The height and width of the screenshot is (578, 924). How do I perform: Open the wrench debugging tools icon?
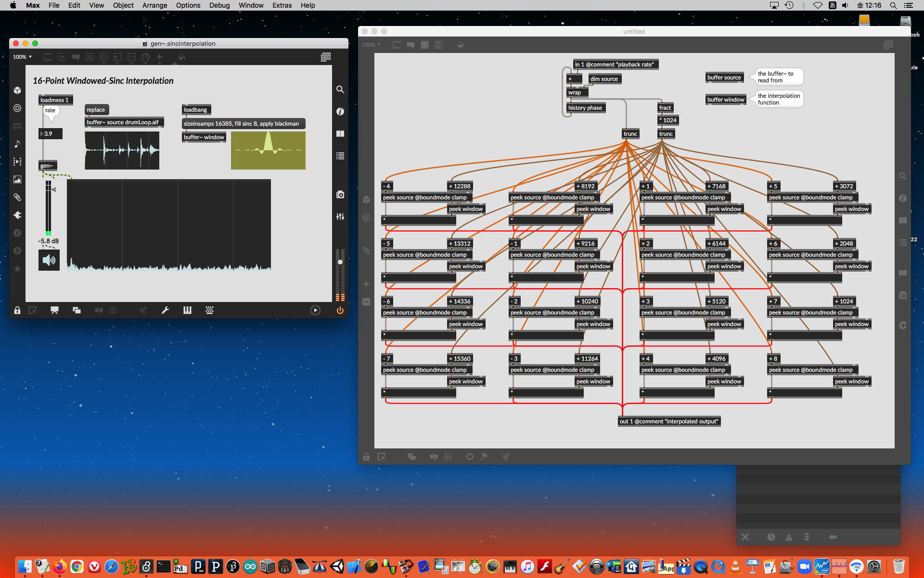pyautogui.click(x=165, y=310)
